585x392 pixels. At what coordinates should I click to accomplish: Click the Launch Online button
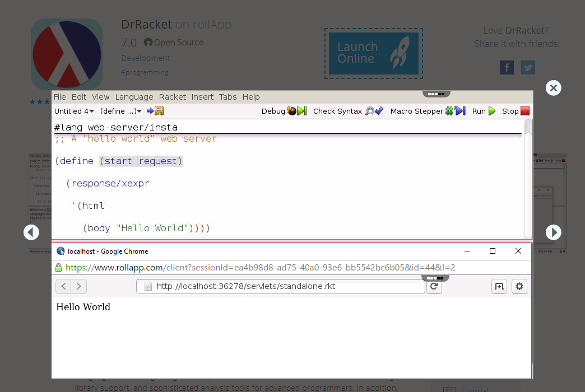click(x=373, y=53)
